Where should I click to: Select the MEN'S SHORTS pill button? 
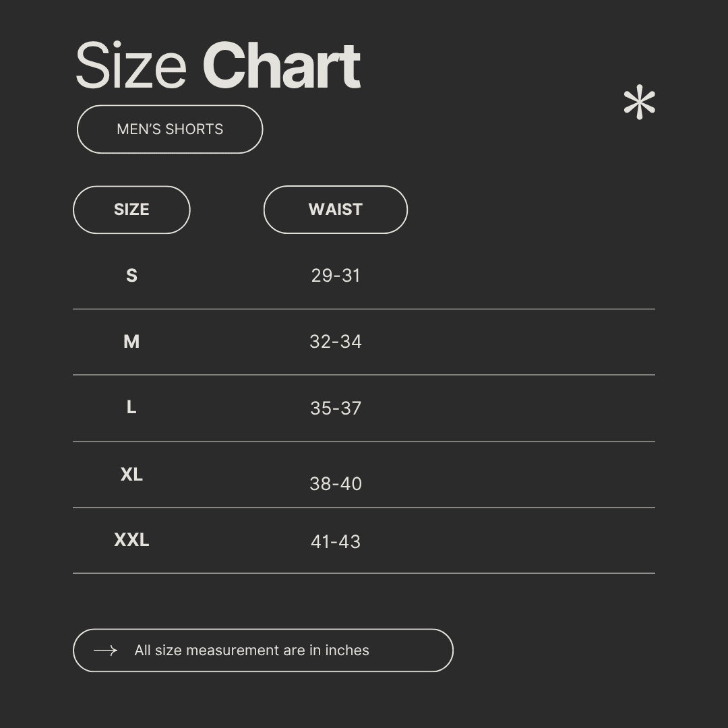point(170,129)
